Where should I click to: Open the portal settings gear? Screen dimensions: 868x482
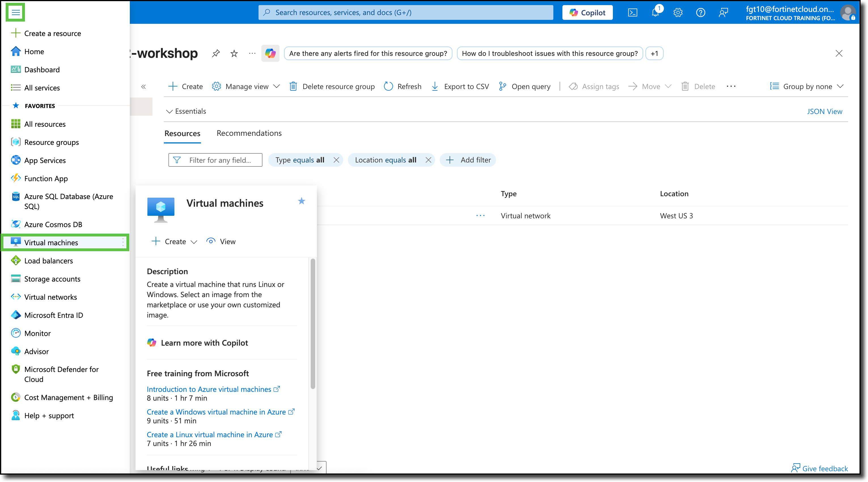(x=678, y=12)
